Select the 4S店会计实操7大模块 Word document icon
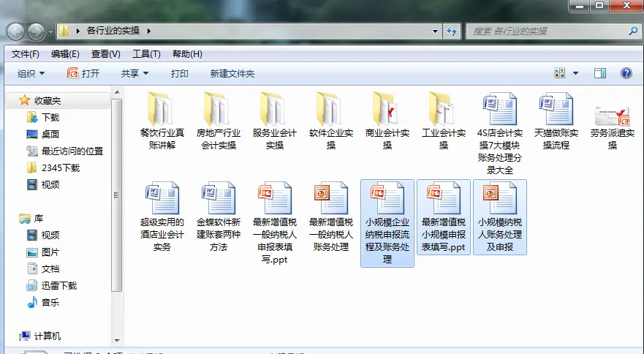Screen dimensions: 644x354 pyautogui.click(x=500, y=109)
